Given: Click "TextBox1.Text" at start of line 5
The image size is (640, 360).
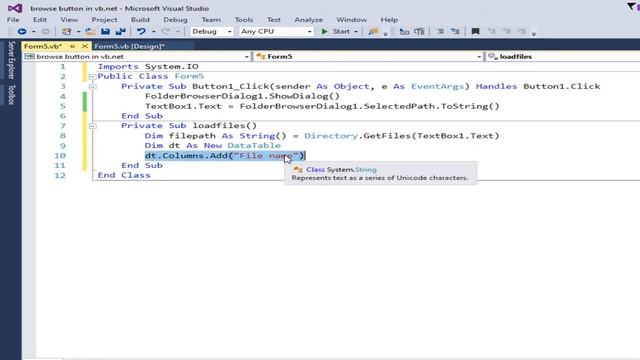Looking at the screenshot, I should (x=183, y=106).
